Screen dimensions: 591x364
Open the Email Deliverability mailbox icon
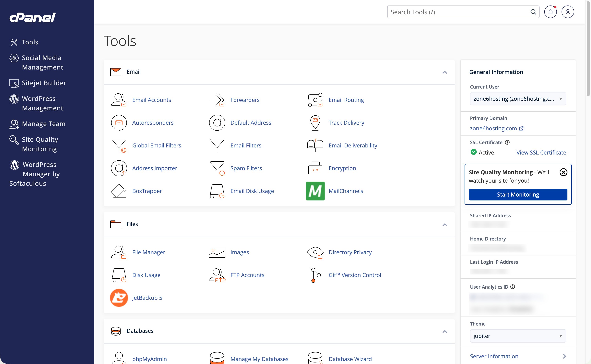pyautogui.click(x=315, y=145)
